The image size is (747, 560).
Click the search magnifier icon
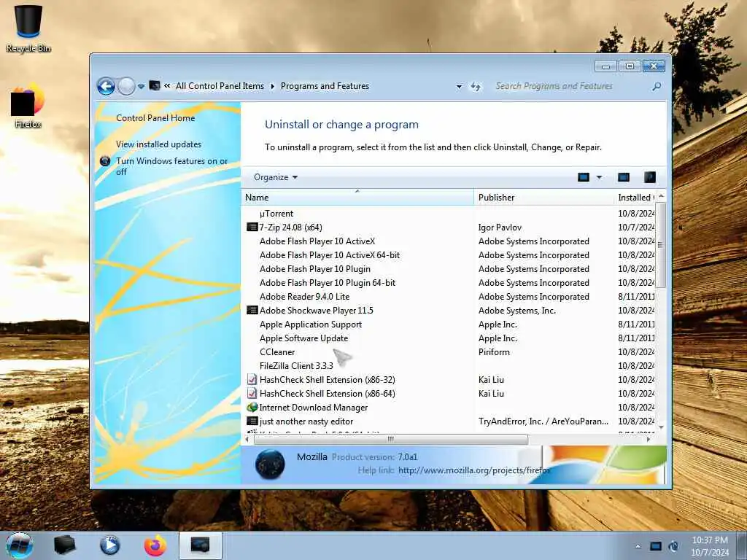pos(657,86)
